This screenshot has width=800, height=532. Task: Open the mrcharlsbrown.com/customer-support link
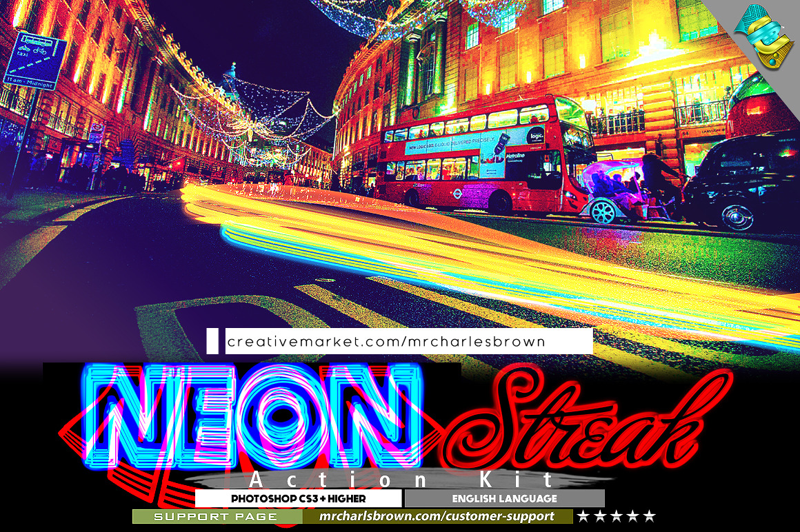[x=437, y=516]
